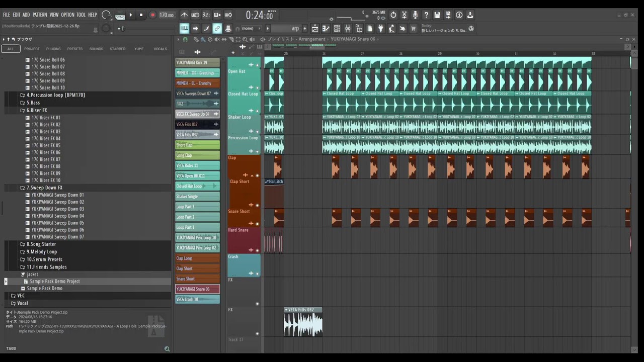The height and width of the screenshot is (362, 644).
Task: Stop playback with the stop button
Action: (x=141, y=15)
